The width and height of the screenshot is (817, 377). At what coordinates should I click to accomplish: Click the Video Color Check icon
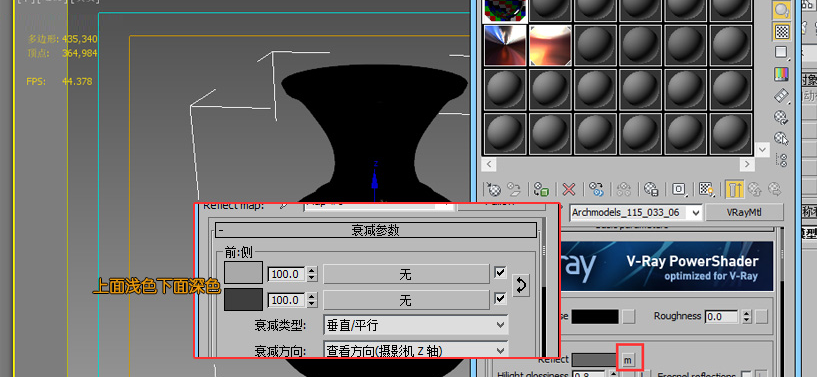tap(781, 74)
